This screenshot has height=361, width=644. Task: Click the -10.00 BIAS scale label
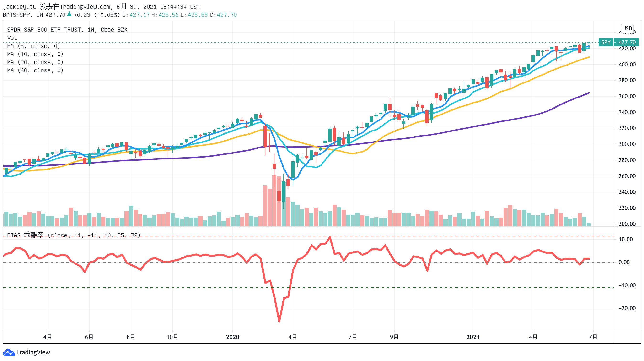[627, 285]
